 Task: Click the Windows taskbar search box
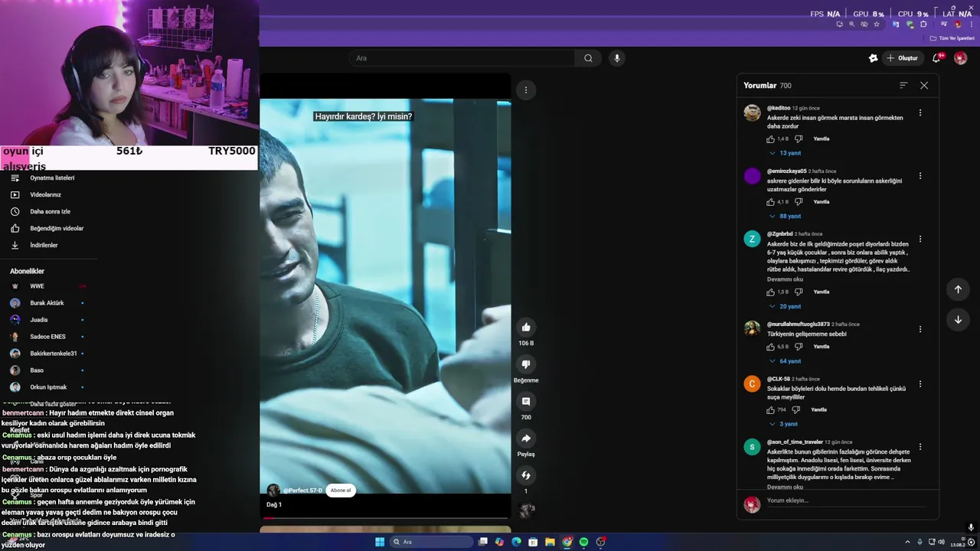point(431,542)
